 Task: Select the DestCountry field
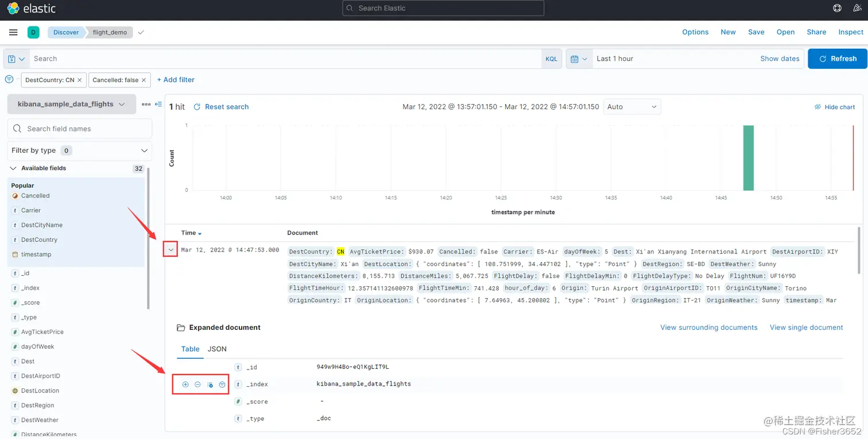tap(39, 240)
